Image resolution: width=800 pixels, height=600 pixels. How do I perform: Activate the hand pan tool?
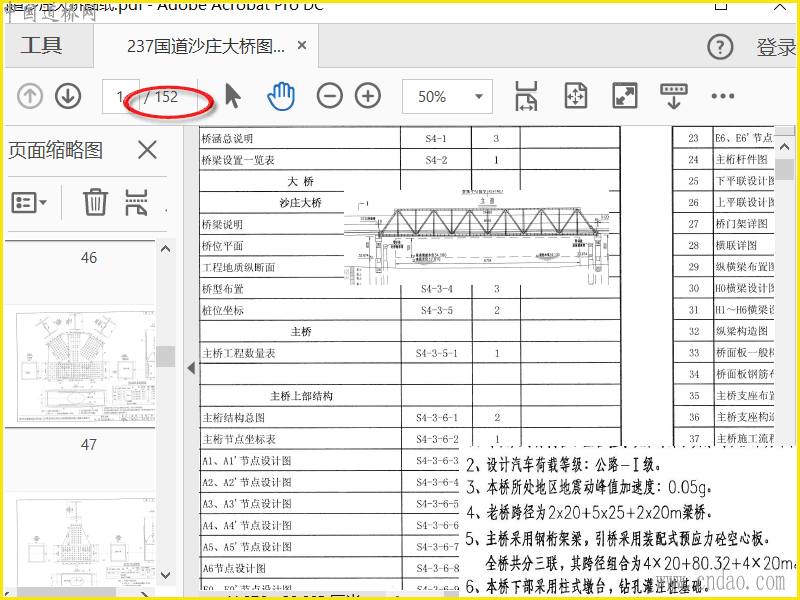tap(281, 96)
